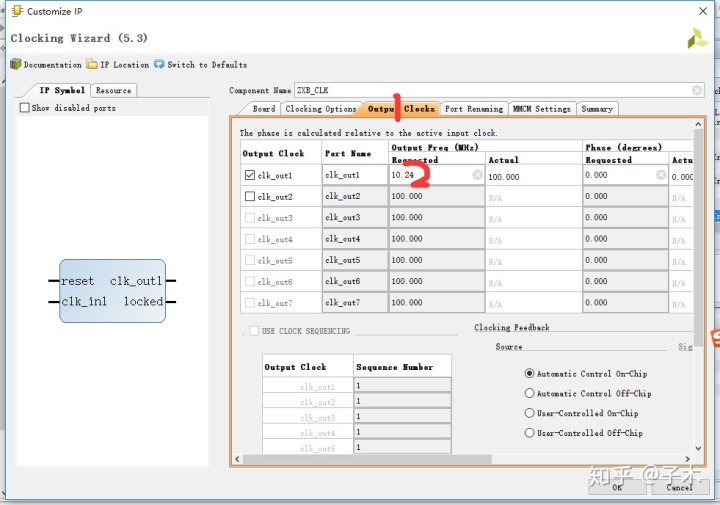The image size is (720, 505).
Task: Select Automatic Control On-Chip radio button
Action: pos(529,373)
